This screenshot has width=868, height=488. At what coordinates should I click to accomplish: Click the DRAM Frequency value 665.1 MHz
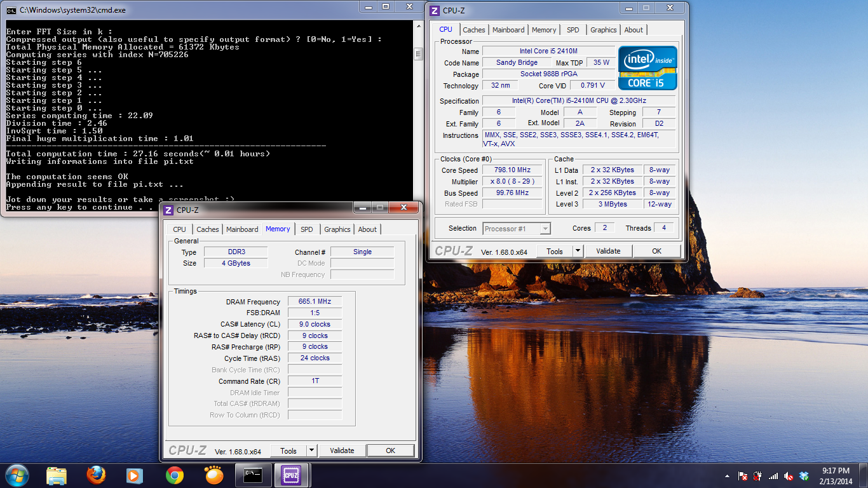315,301
